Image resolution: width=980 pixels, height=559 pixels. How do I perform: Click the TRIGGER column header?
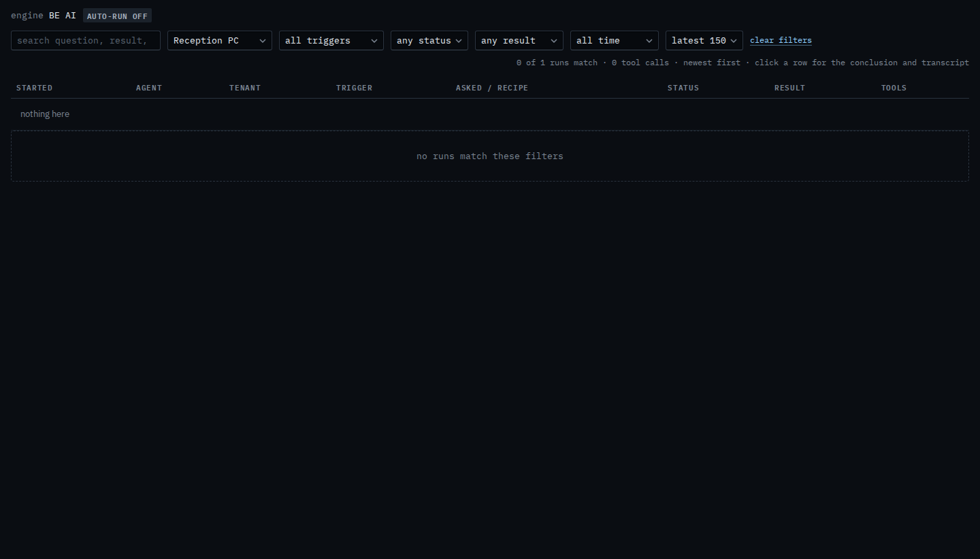[x=354, y=88]
